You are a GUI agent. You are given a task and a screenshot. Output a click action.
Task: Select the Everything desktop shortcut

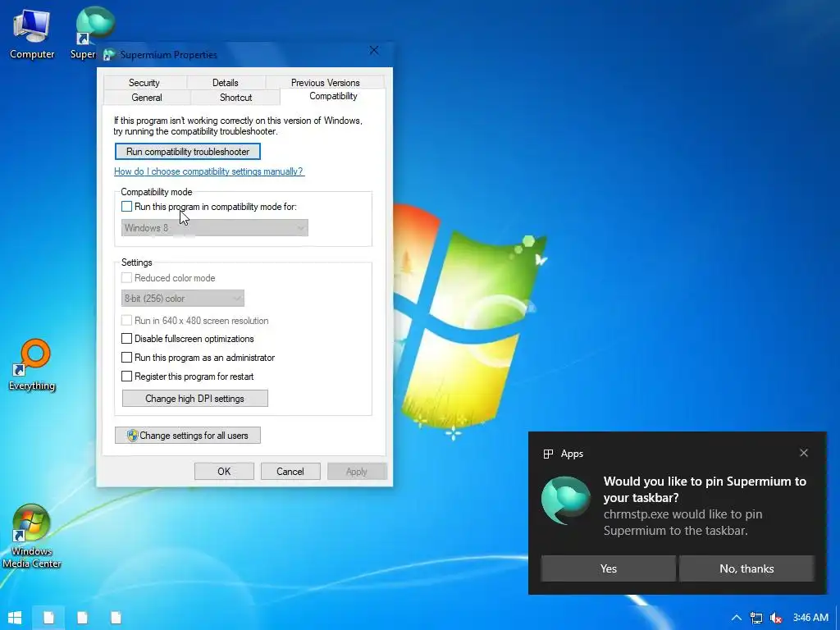click(32, 364)
